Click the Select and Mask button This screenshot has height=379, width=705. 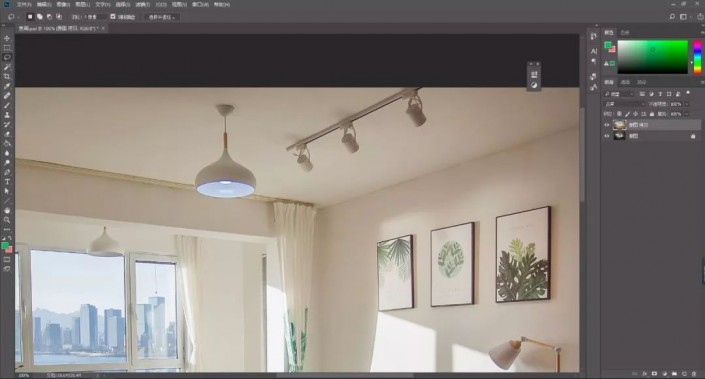(x=162, y=17)
